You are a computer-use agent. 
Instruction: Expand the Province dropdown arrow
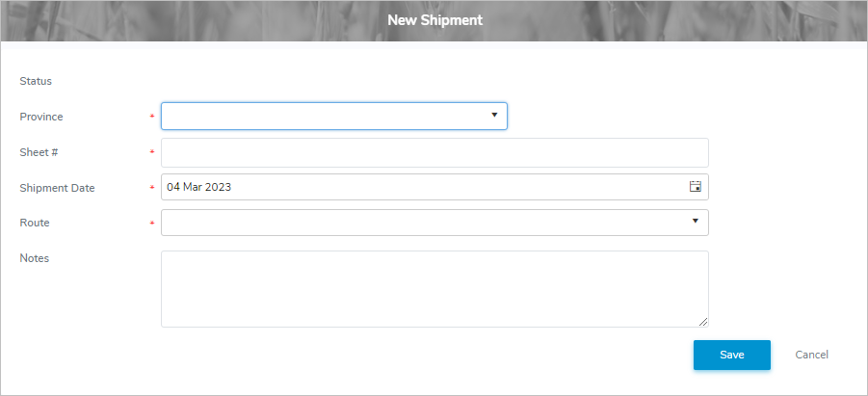click(494, 116)
